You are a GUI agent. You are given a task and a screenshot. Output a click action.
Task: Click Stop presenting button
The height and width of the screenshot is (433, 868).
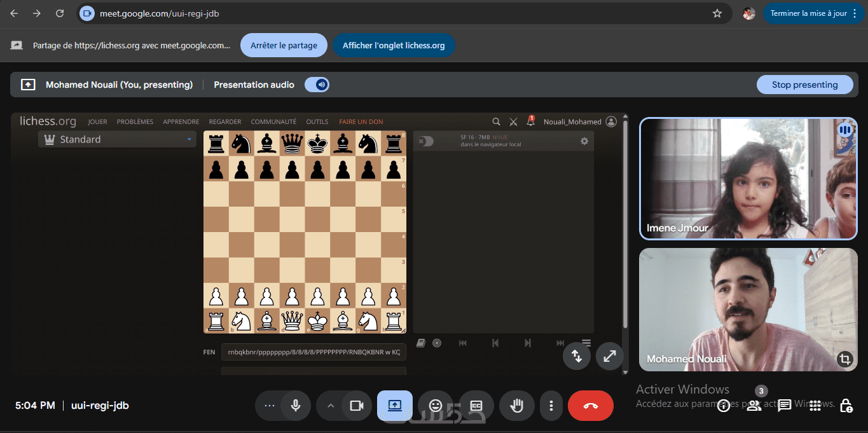(x=804, y=85)
